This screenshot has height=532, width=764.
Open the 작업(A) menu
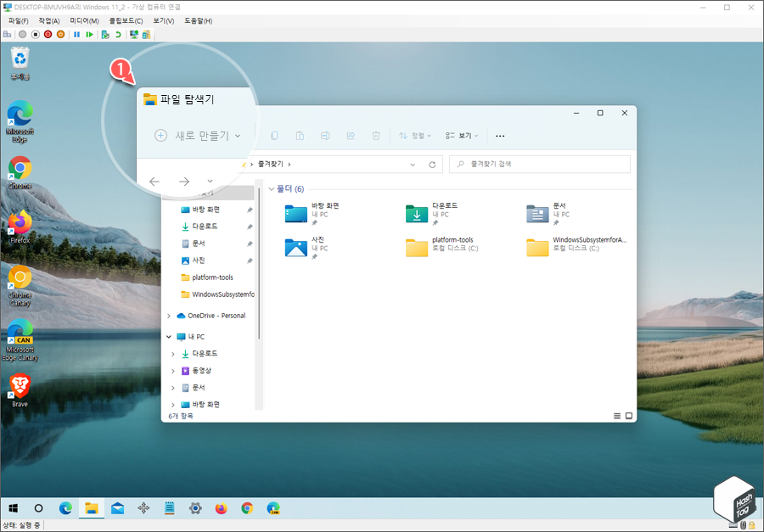point(49,21)
